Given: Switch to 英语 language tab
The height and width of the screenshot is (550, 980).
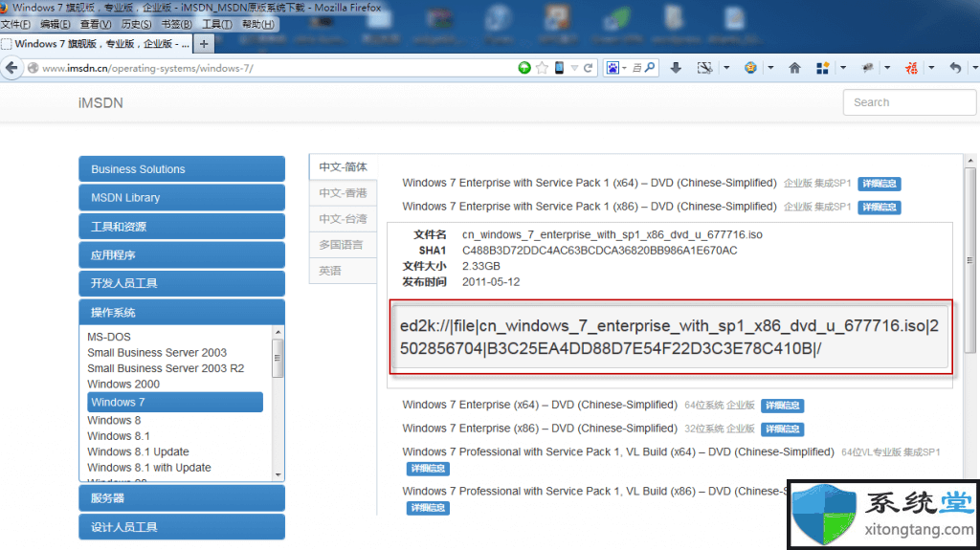Looking at the screenshot, I should 344,271.
